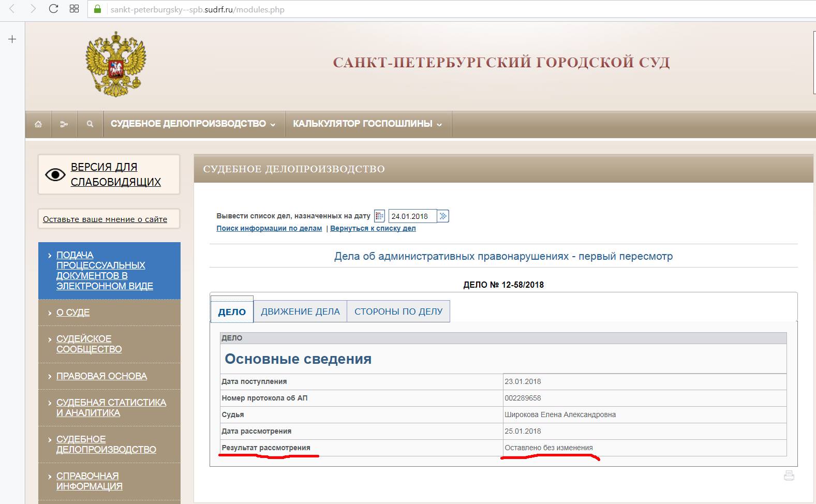Expand the О суде sidebar item

tap(73, 313)
